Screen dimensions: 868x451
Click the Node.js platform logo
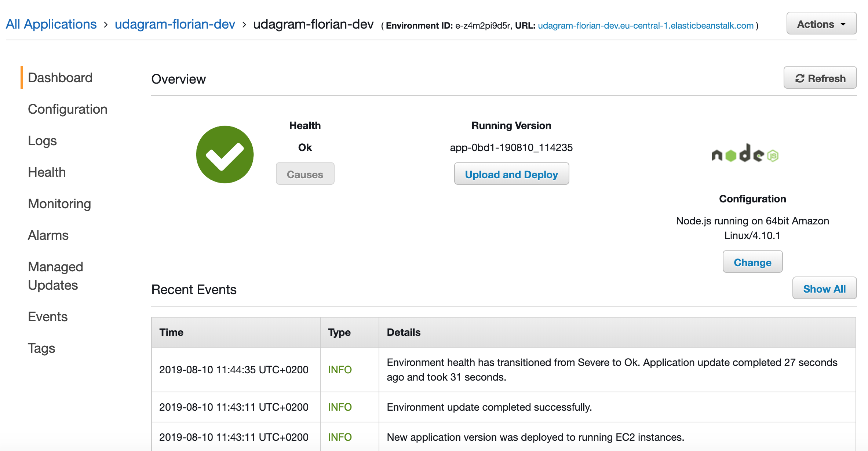tap(745, 154)
